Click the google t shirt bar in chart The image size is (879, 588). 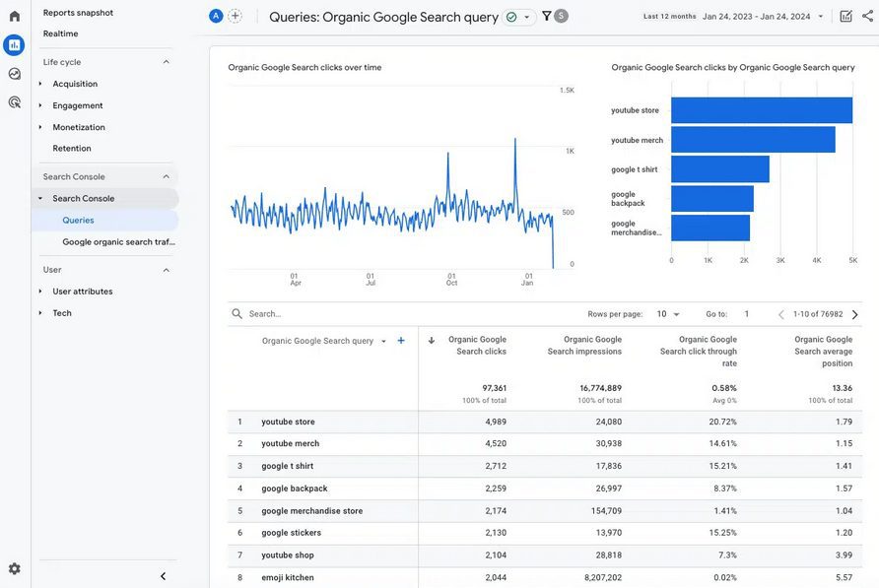click(x=719, y=169)
